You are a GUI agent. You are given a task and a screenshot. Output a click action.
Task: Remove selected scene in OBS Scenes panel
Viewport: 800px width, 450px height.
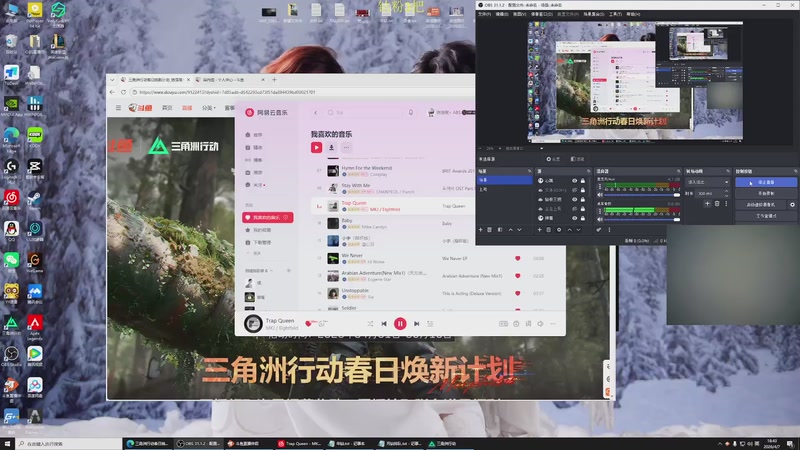pyautogui.click(x=489, y=230)
